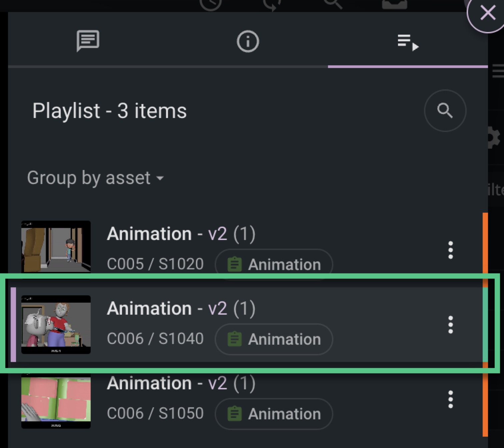Select the Animation - v2 title for S1020
504x448 pixels.
click(x=181, y=234)
